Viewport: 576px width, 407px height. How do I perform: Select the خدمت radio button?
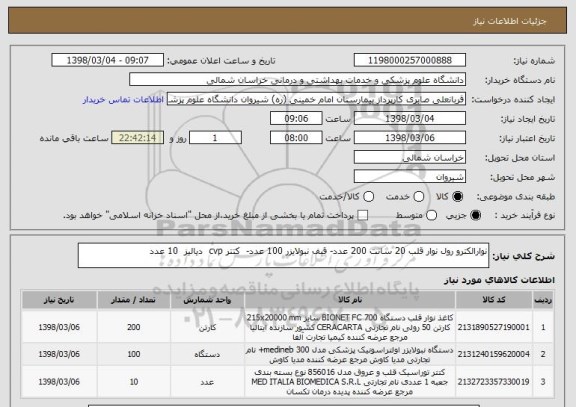pos(419,197)
